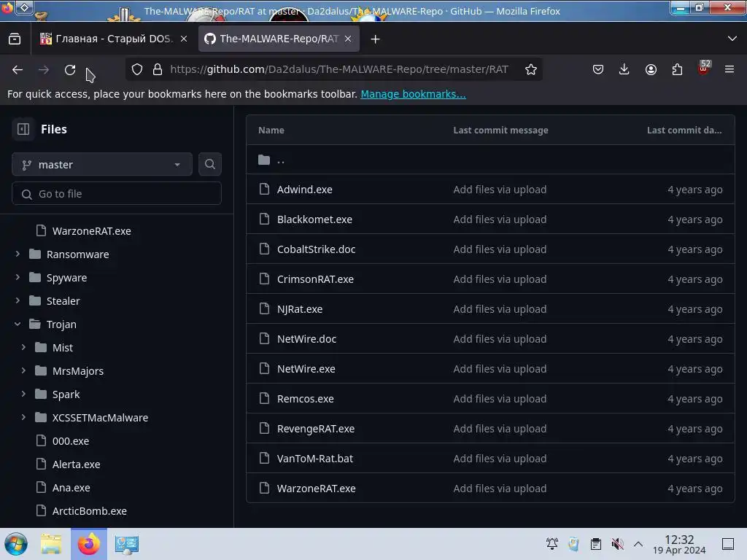Close The-MALWARE-Repo/RAT tab
Image resolution: width=747 pixels, height=560 pixels.
(348, 39)
